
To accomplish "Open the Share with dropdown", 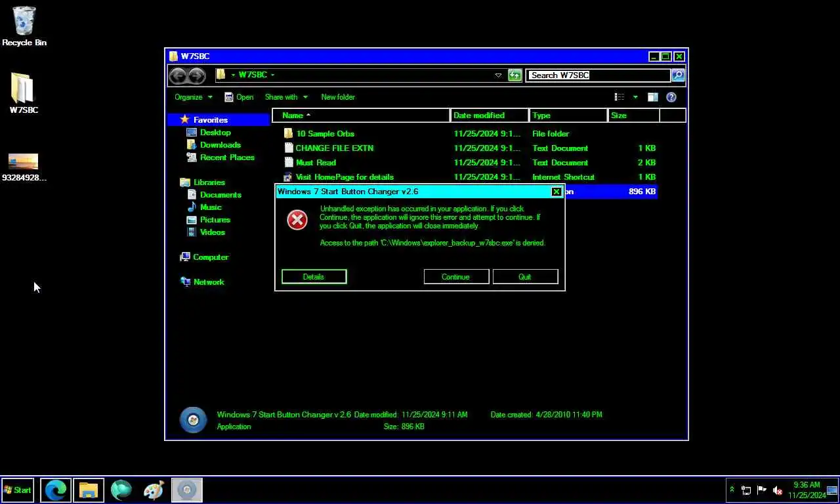I will coord(286,97).
